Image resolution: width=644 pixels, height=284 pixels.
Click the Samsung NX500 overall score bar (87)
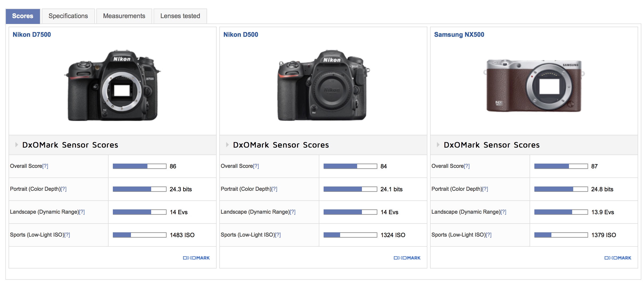coord(561,166)
